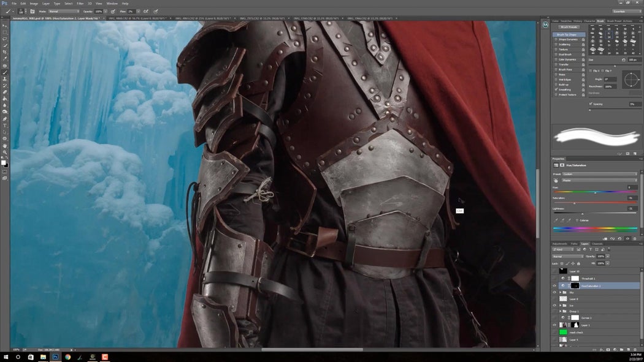Select the Crop tool
The image size is (644, 362).
[x=5, y=52]
